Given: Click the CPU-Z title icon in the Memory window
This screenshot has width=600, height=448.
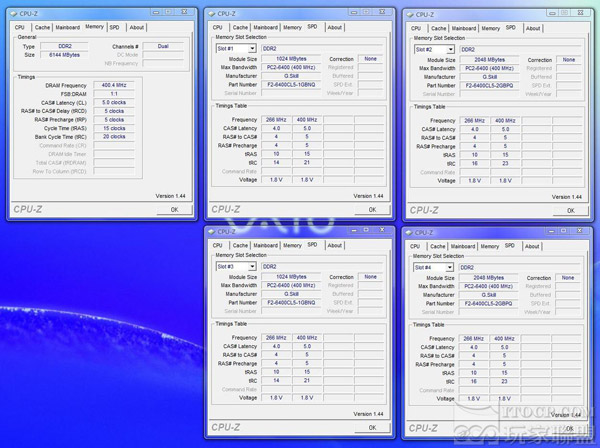Looking at the screenshot, I should coord(14,14).
